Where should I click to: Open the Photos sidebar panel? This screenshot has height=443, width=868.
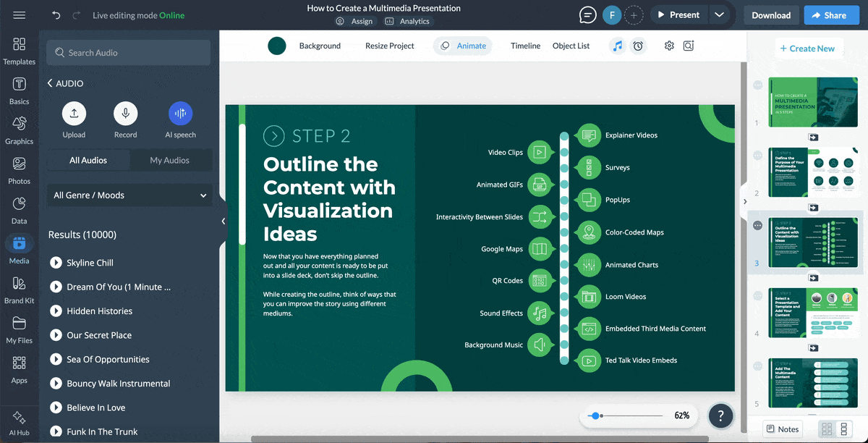point(20,170)
